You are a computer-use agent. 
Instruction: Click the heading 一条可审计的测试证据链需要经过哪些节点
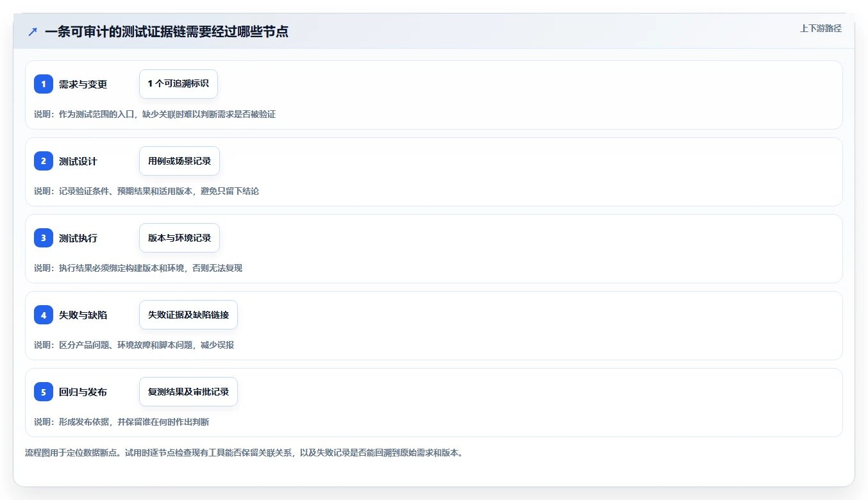[167, 31]
